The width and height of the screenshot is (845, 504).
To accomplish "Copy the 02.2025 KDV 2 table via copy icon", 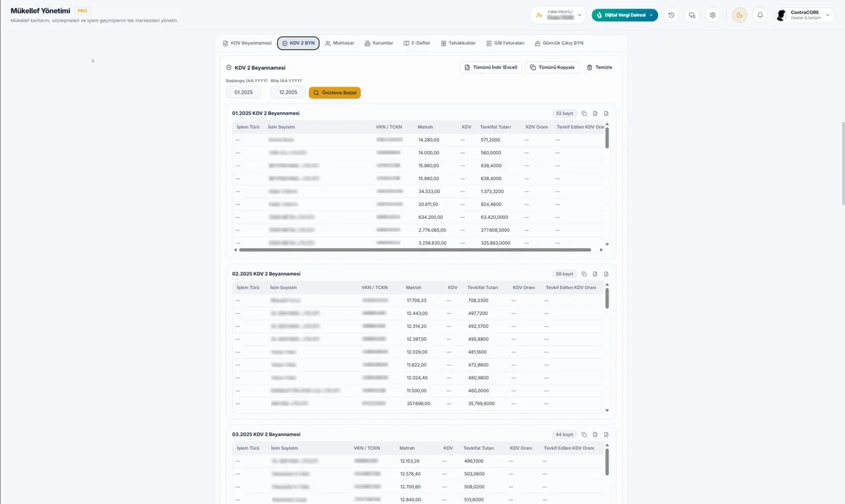I will pos(584,274).
